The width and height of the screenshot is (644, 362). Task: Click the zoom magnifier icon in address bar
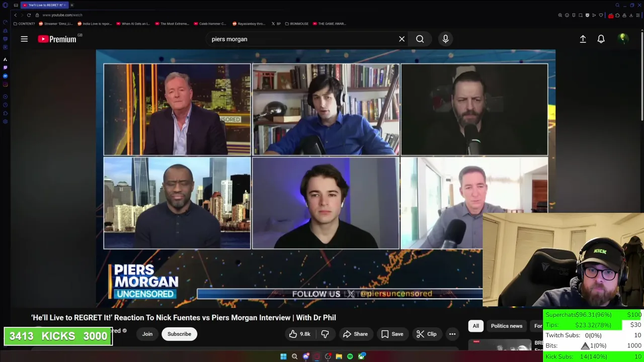(560, 15)
